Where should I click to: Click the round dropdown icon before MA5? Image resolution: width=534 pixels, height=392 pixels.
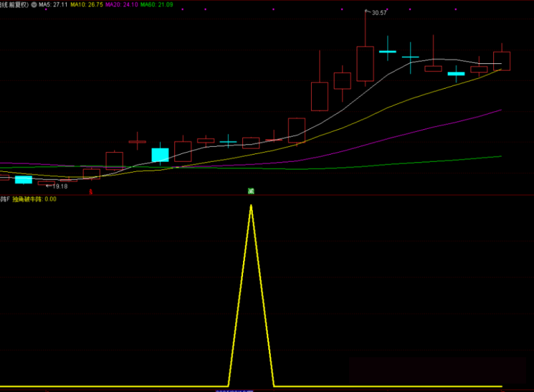click(x=34, y=4)
